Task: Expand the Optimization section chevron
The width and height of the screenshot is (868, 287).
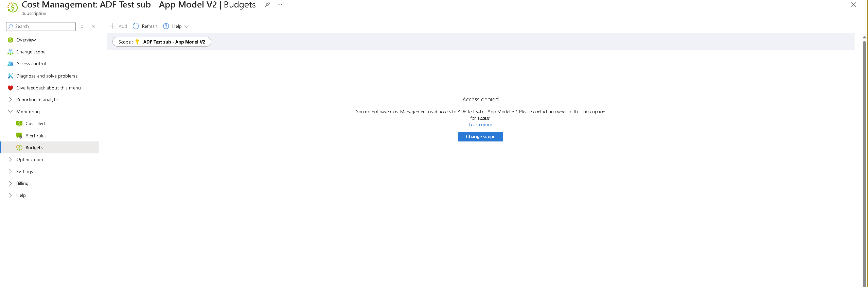Action: pos(10,159)
